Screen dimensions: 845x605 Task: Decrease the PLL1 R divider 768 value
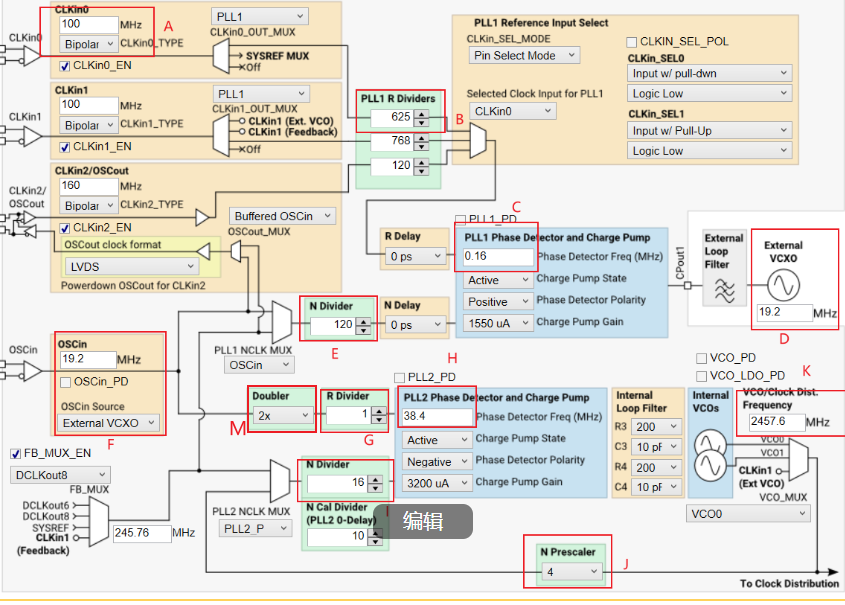[x=423, y=146]
